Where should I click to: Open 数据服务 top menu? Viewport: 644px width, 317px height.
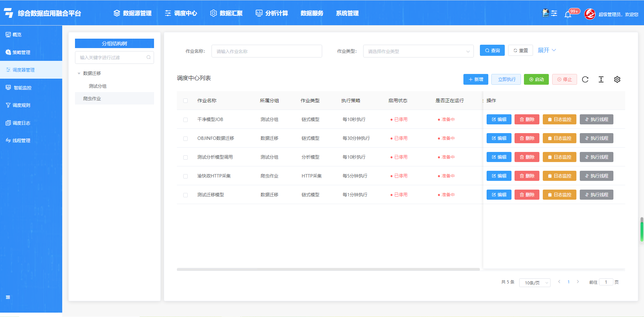point(312,13)
